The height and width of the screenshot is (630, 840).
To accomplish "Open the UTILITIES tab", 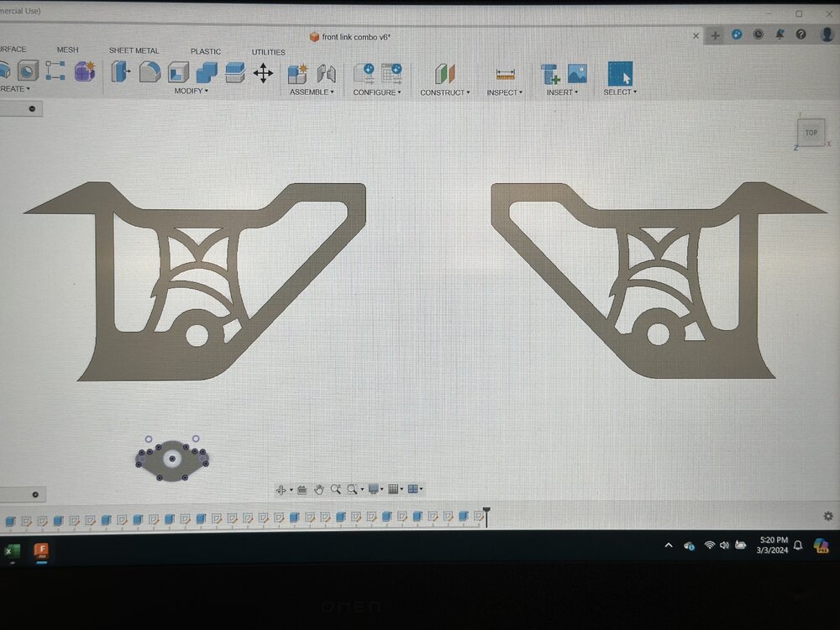I will point(269,52).
